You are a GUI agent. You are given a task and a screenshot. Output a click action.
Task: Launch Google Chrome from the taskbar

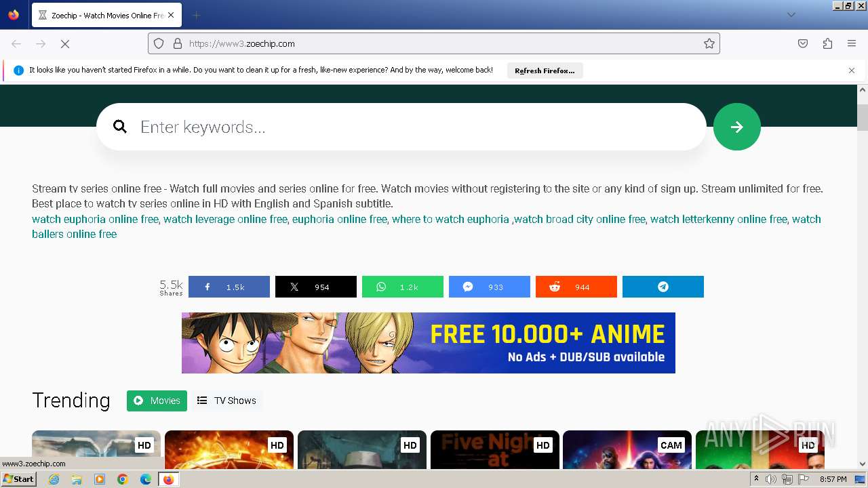123,479
